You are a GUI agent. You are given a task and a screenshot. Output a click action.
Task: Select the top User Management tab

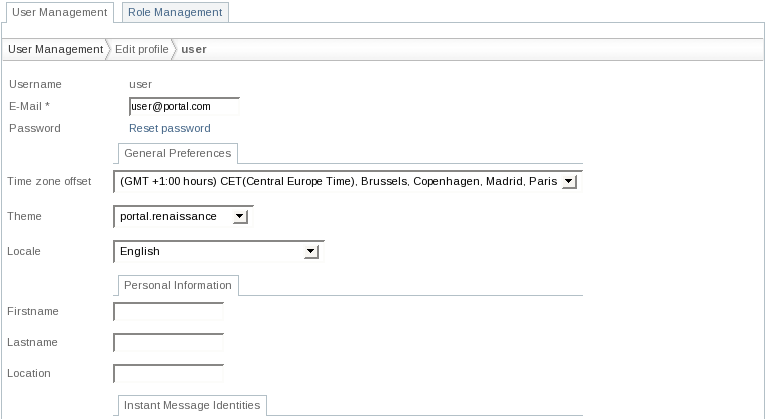[x=59, y=13]
